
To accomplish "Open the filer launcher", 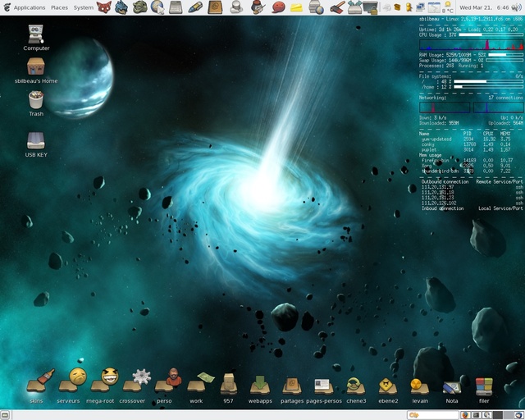I will click(484, 385).
